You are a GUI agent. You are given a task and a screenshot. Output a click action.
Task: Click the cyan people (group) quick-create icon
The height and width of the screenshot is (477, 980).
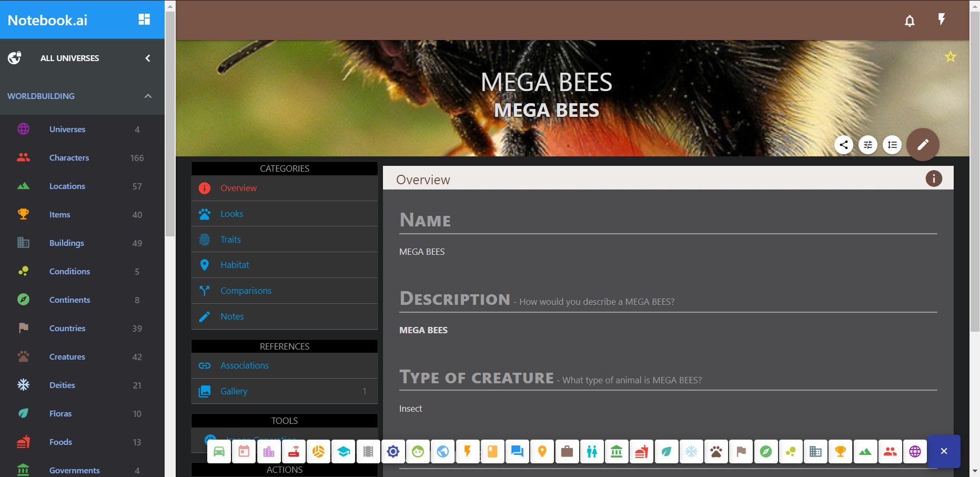tap(592, 452)
